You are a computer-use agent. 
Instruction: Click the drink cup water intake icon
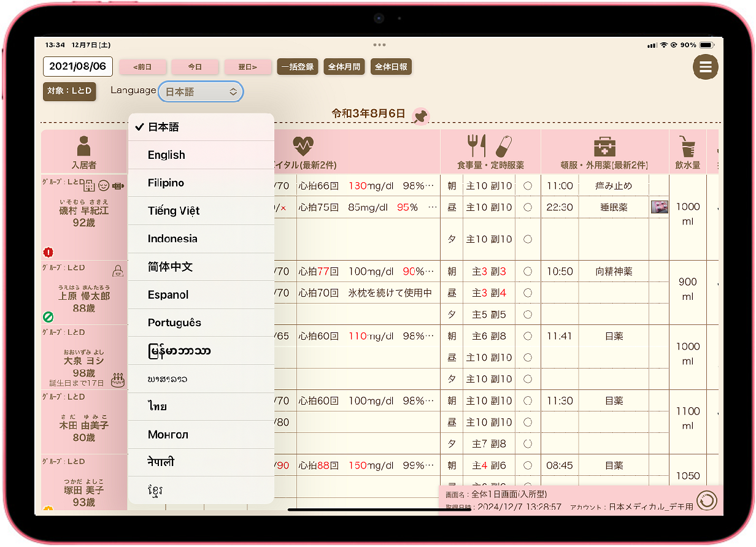[x=687, y=146]
